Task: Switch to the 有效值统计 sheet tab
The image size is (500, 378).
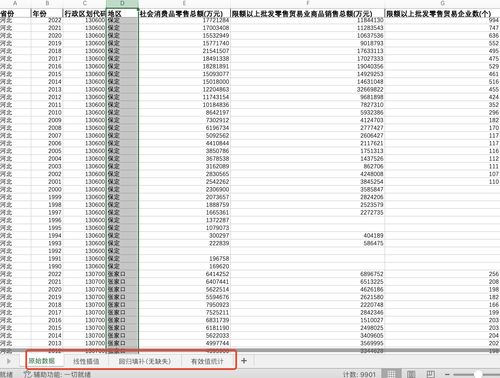Action: [x=207, y=361]
